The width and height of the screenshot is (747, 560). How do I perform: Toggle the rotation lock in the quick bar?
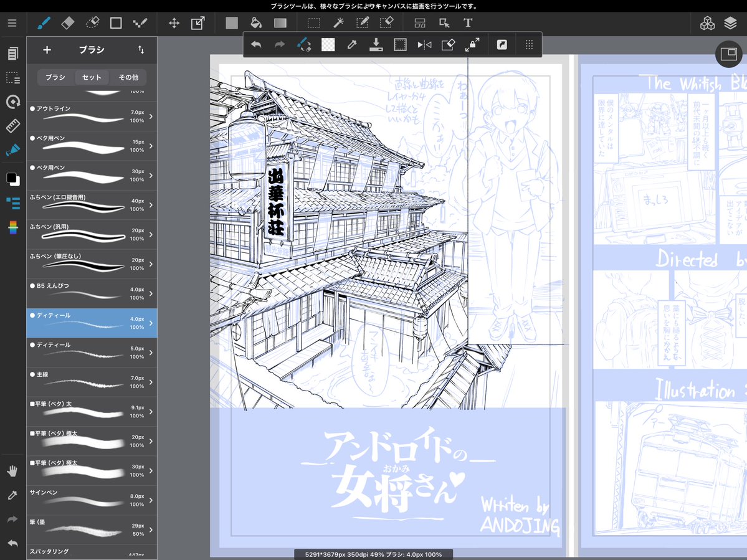click(472, 44)
